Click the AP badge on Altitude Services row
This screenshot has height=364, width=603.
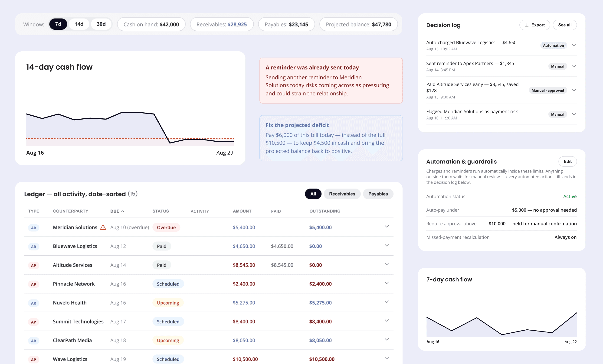33,265
